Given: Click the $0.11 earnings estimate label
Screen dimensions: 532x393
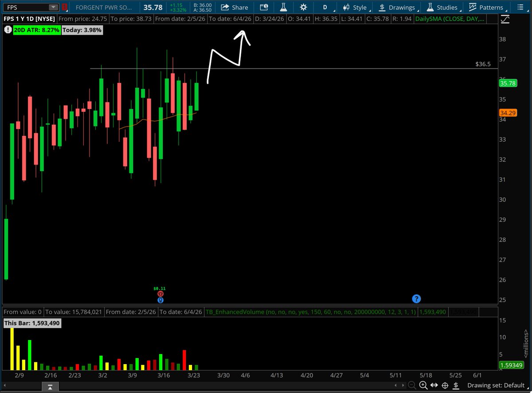Looking at the screenshot, I should tap(160, 288).
